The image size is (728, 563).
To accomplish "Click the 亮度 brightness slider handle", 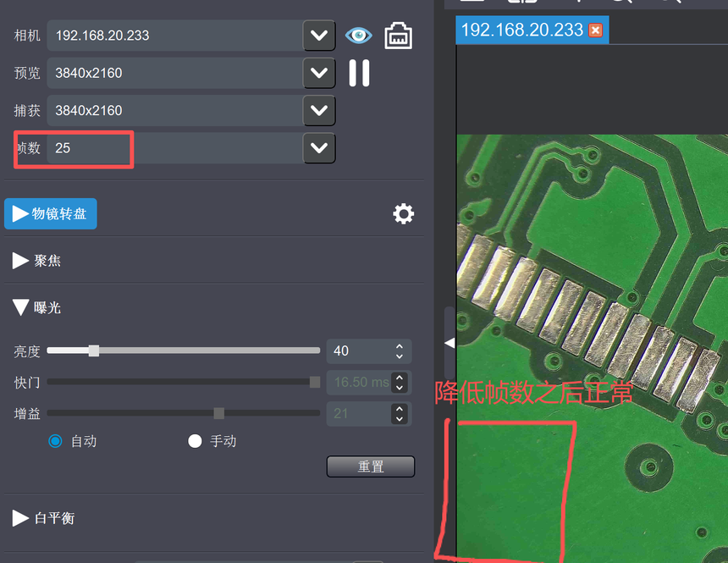I will 94,350.
